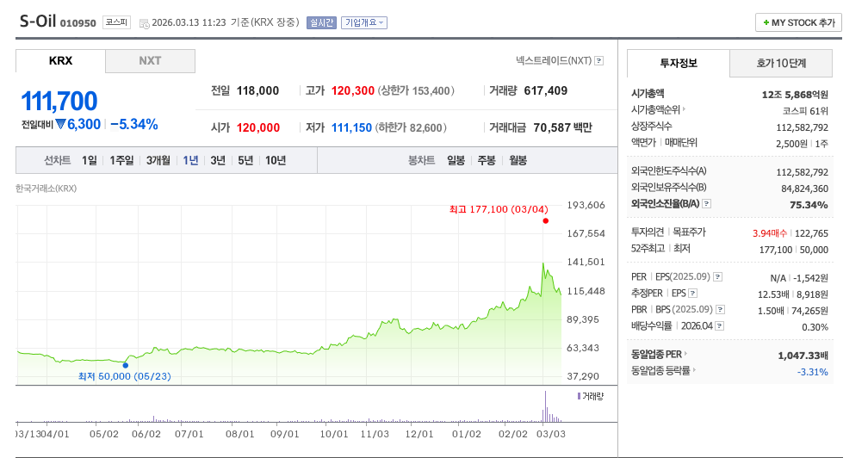Viewport: 868px width, 458px height.
Task: Click the 외국인소진율(B/A) help icon
Action: [706, 203]
